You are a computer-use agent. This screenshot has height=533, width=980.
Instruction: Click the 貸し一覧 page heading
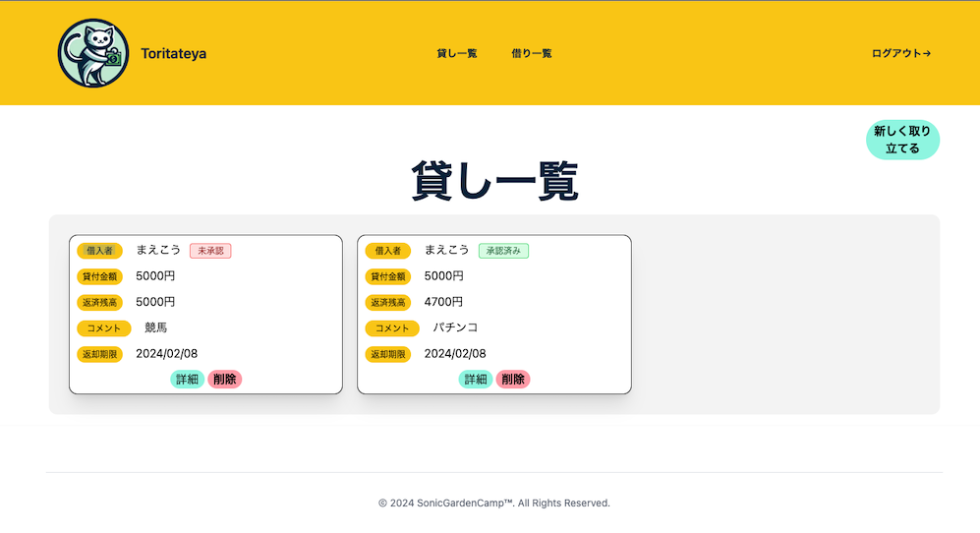point(494,181)
